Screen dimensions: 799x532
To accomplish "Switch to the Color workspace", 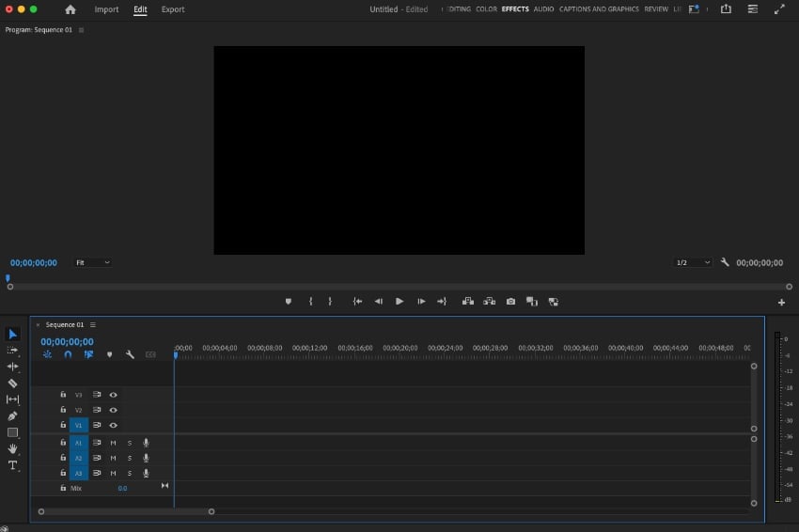I will click(x=486, y=9).
